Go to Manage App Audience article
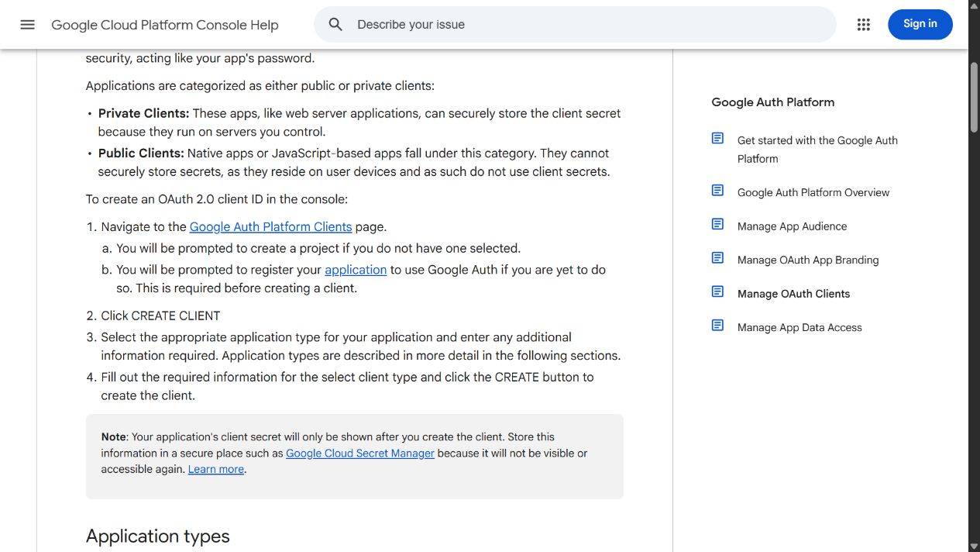The image size is (980, 552). [x=792, y=226]
